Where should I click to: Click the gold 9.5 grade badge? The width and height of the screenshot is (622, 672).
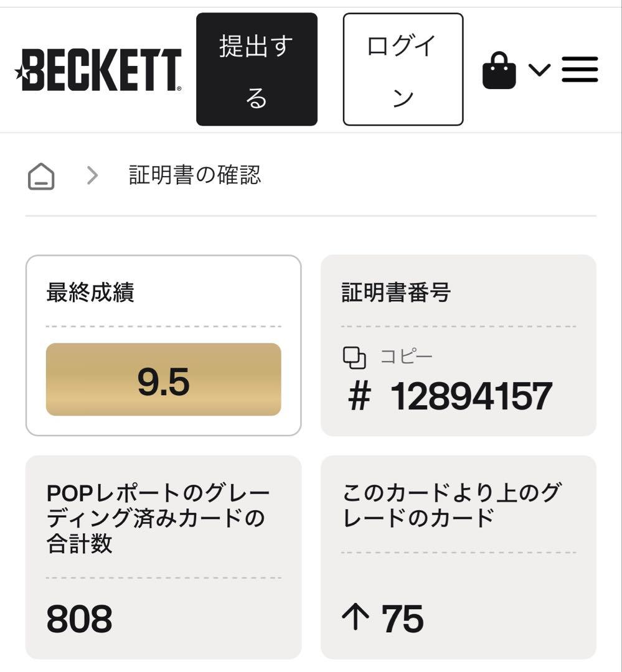(x=163, y=380)
